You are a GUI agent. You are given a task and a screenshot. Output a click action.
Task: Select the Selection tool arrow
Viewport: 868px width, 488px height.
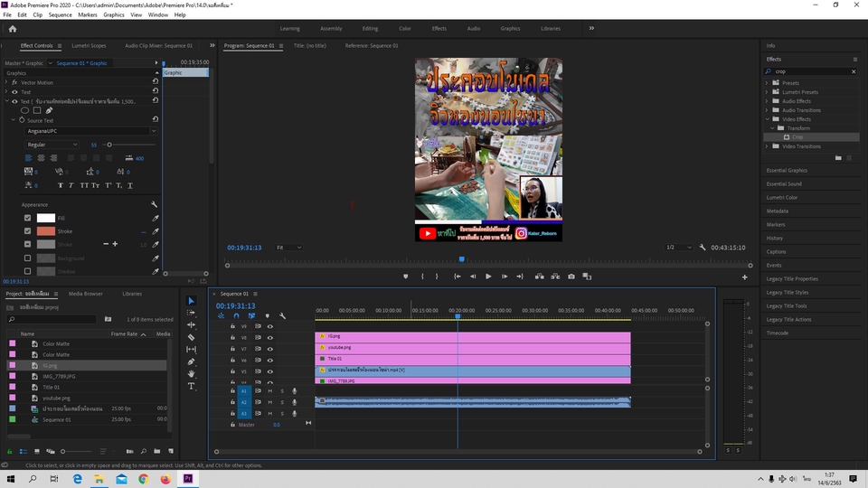pos(191,301)
